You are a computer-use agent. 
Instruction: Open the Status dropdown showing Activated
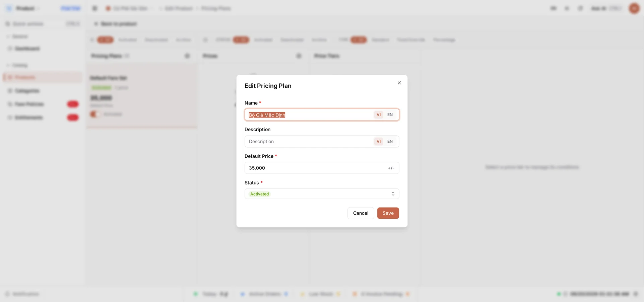tap(322, 194)
